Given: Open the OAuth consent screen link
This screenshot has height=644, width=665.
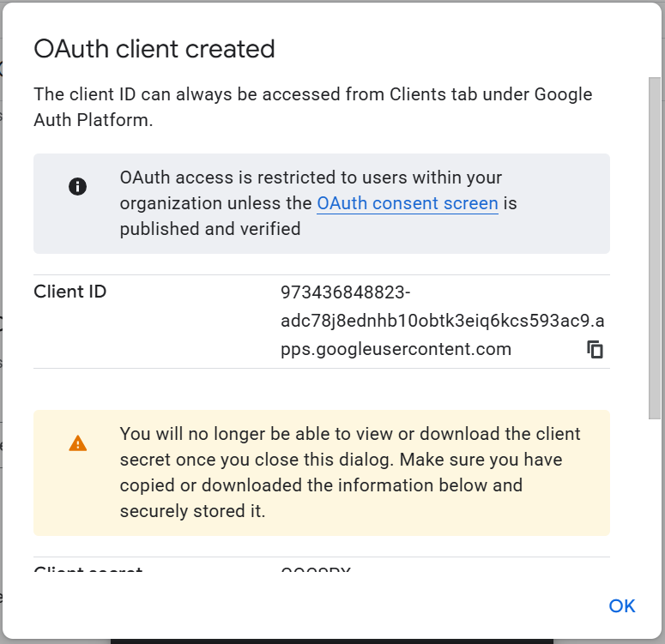Looking at the screenshot, I should (x=408, y=203).
